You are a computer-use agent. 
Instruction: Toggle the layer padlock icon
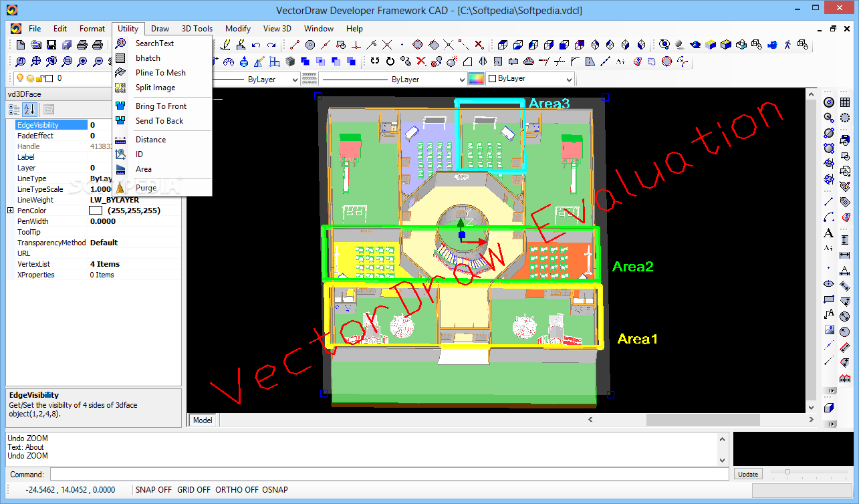click(40, 78)
